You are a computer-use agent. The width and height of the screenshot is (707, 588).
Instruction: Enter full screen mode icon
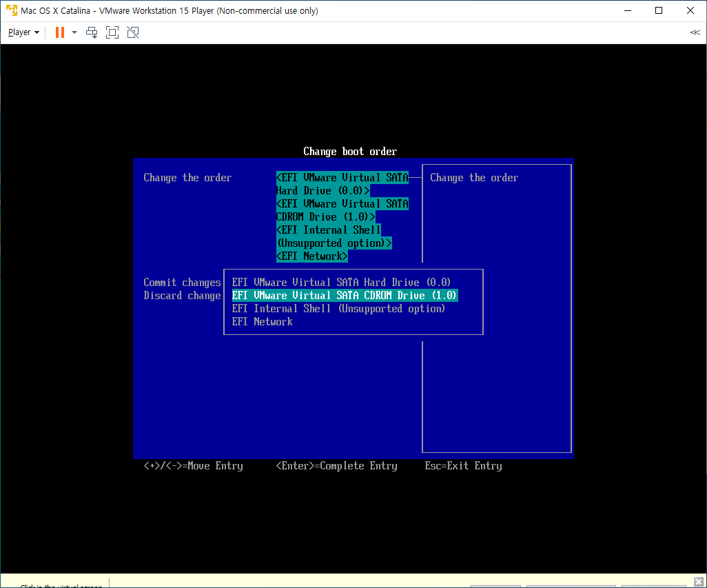pos(112,32)
